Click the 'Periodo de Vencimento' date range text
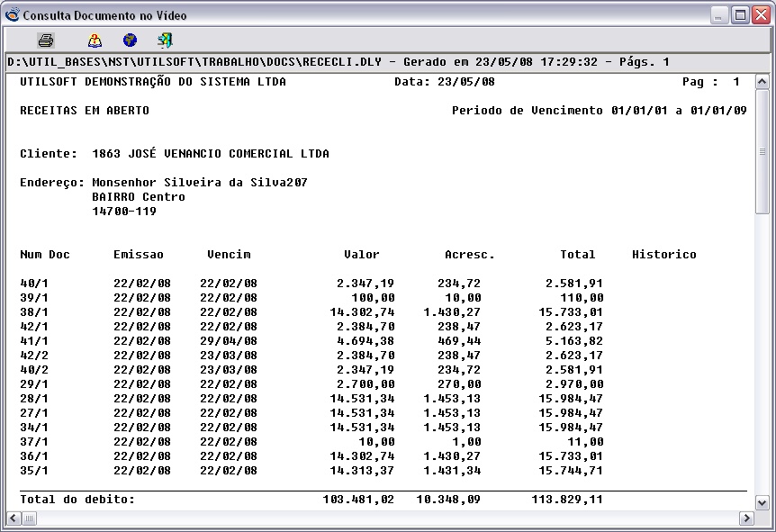The width and height of the screenshot is (776, 532). (x=600, y=111)
